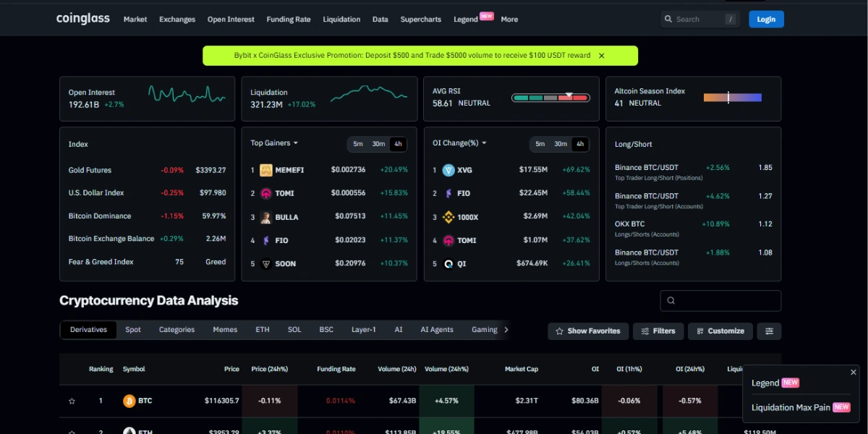Click the Open Interest sparkline chart
Viewport: 868px width, 434px height.
point(187,95)
